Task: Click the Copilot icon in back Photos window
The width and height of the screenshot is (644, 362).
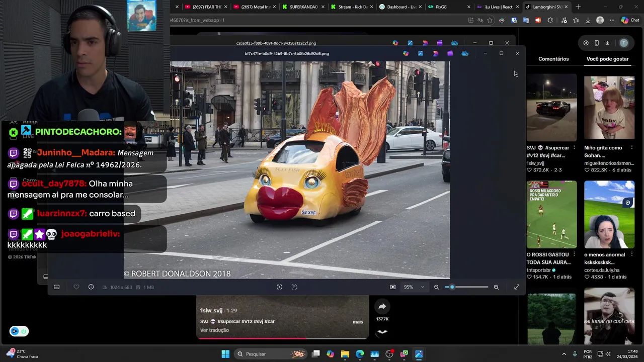Action: click(x=395, y=43)
